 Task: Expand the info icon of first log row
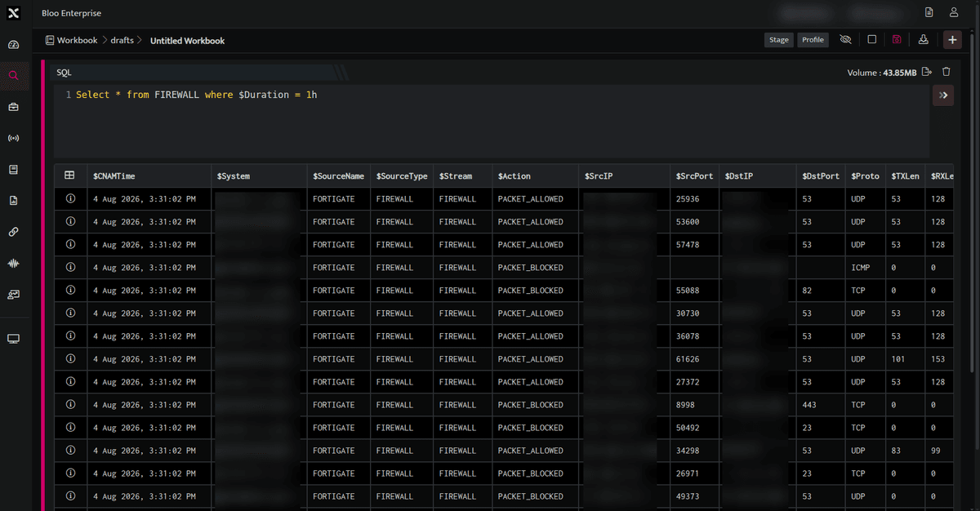[x=70, y=198]
